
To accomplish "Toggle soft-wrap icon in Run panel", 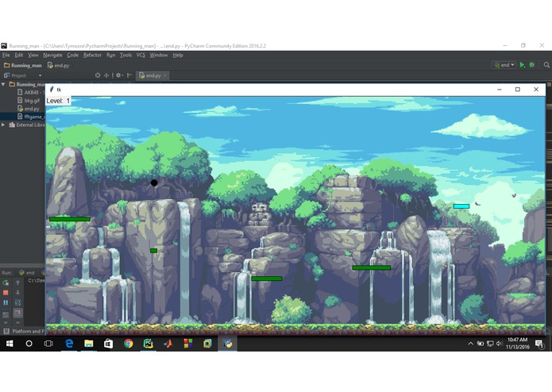I will pos(17,302).
